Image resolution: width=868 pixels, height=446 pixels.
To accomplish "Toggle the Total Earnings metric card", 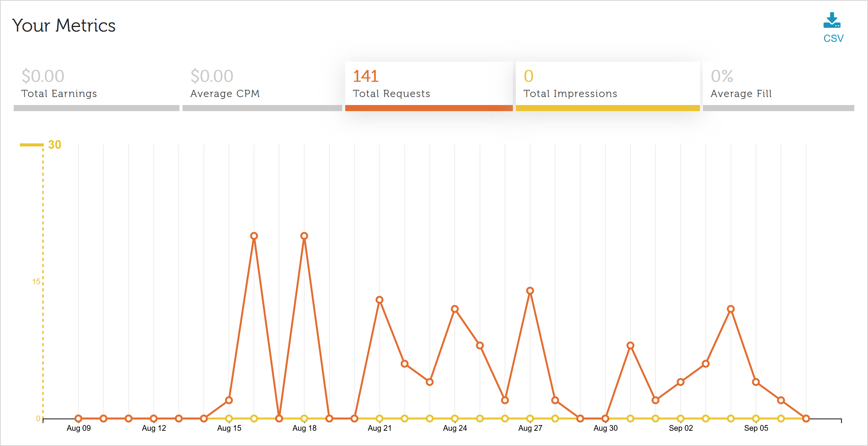I will coord(96,86).
